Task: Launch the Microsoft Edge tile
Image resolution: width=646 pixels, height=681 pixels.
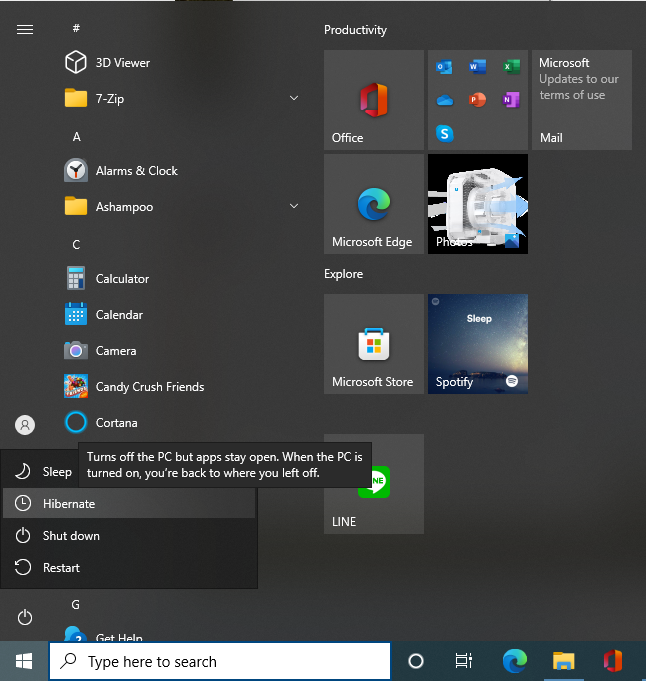Action: [374, 204]
